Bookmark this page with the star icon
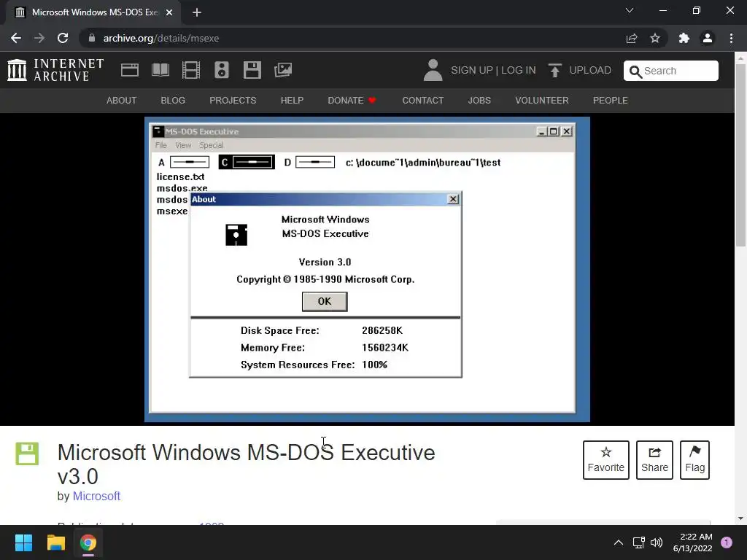Screen dimensions: 747x560 coord(655,38)
